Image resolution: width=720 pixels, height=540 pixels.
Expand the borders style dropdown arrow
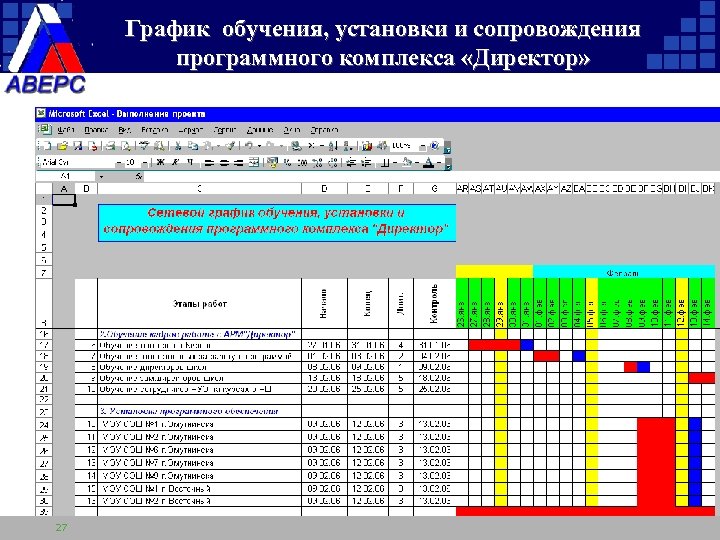[x=395, y=163]
